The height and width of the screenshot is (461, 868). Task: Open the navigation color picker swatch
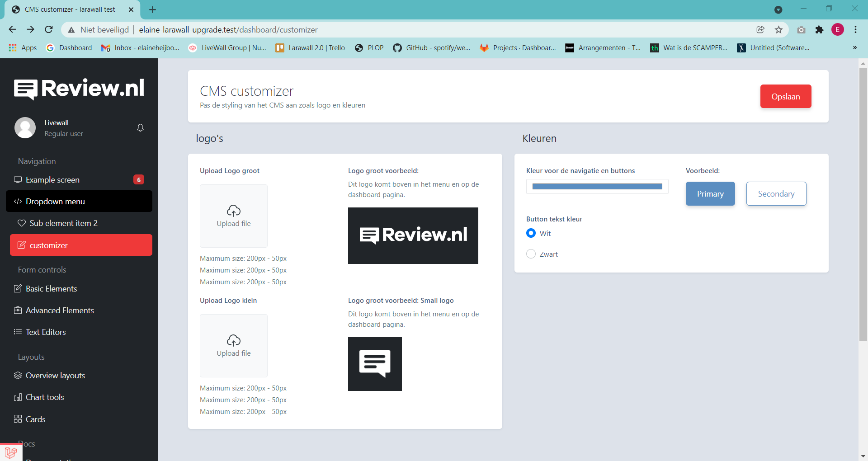click(597, 186)
